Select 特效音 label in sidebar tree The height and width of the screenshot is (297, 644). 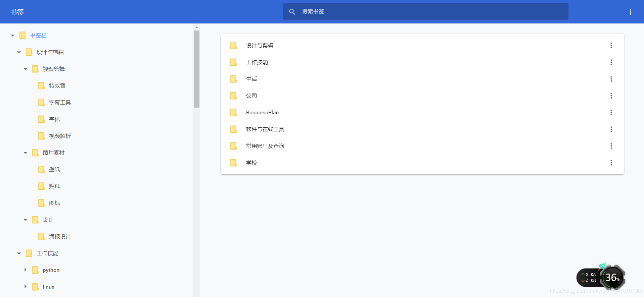coord(57,85)
